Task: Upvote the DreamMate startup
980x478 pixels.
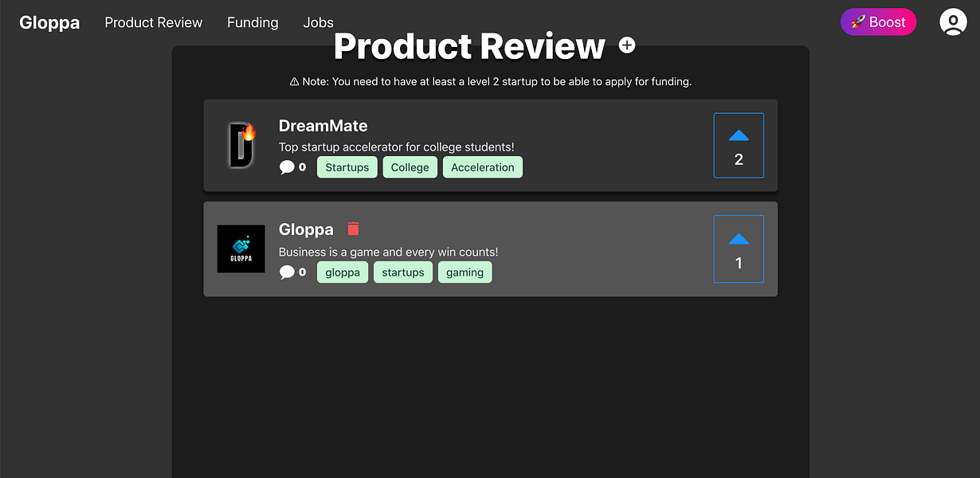Action: pos(739,136)
